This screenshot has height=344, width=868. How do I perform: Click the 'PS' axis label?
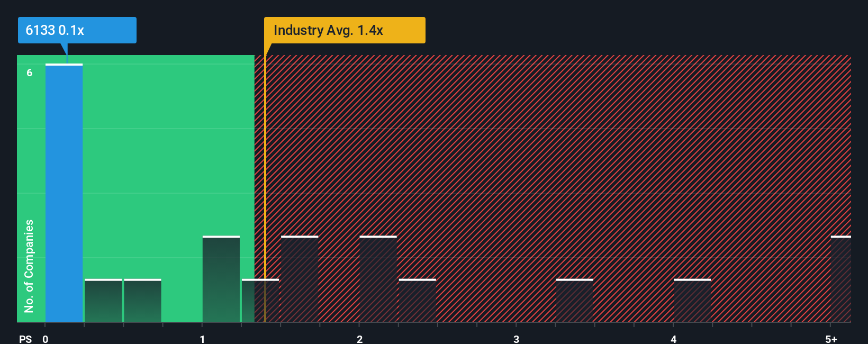tap(25, 339)
